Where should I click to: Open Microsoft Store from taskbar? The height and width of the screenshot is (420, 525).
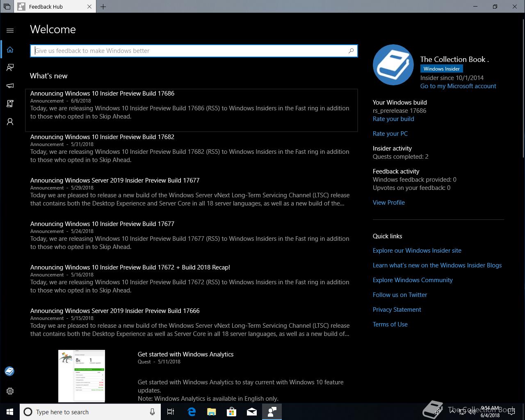click(232, 412)
